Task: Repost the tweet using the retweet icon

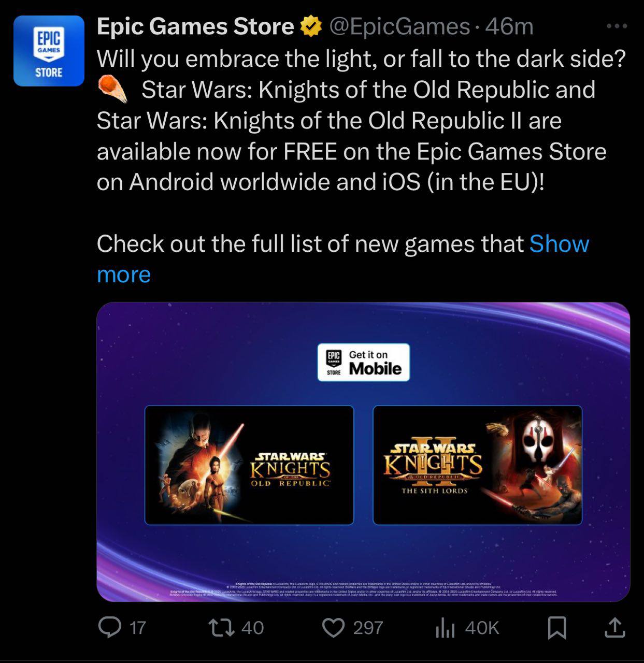Action: pos(220,628)
